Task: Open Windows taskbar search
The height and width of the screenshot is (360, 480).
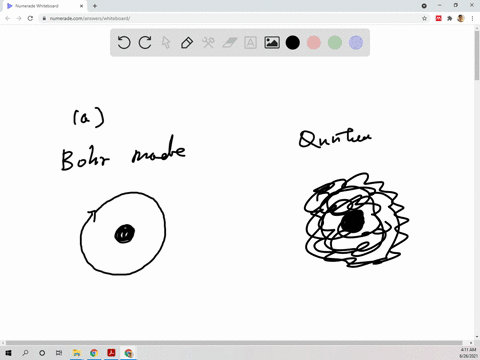Action: point(25,353)
